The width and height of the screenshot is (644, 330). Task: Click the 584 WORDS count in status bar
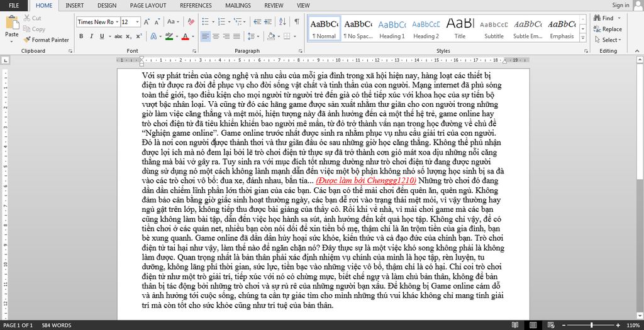tap(56, 325)
